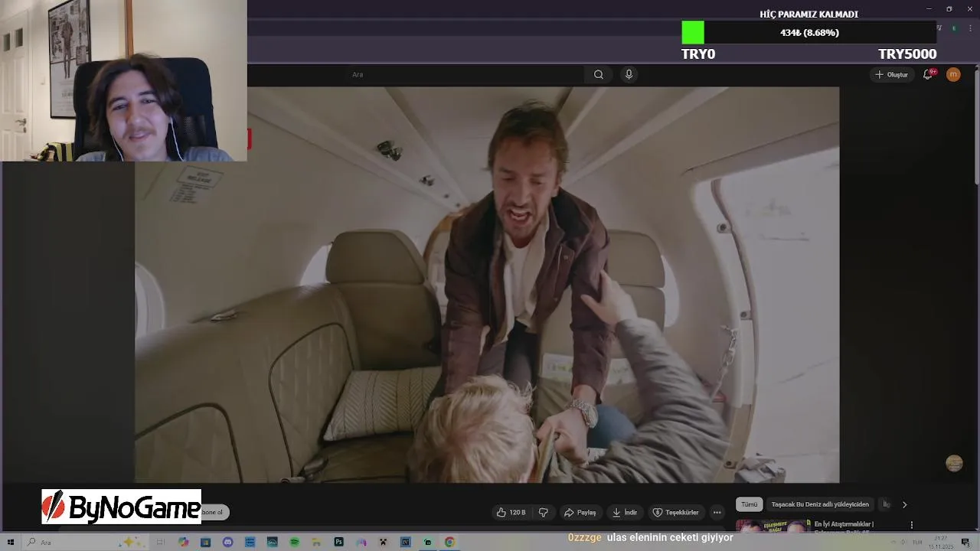Dislike the video with thumbs-down icon

click(x=544, y=512)
